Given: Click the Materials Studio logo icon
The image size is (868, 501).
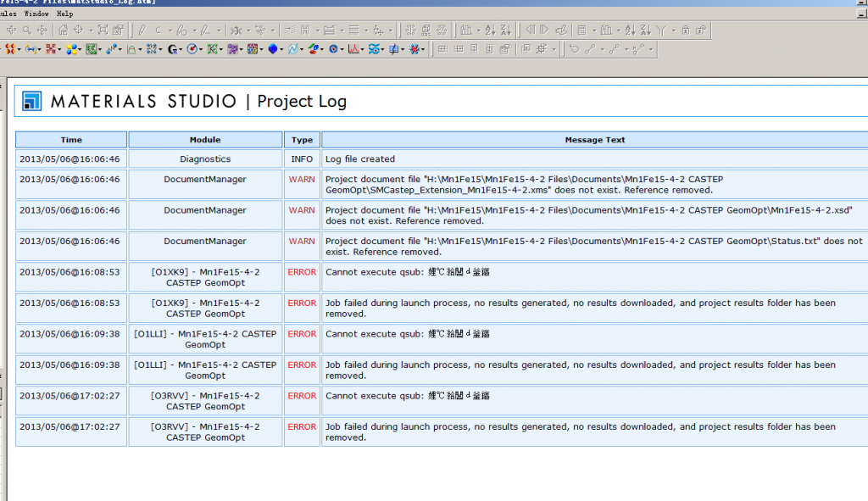Looking at the screenshot, I should point(31,101).
